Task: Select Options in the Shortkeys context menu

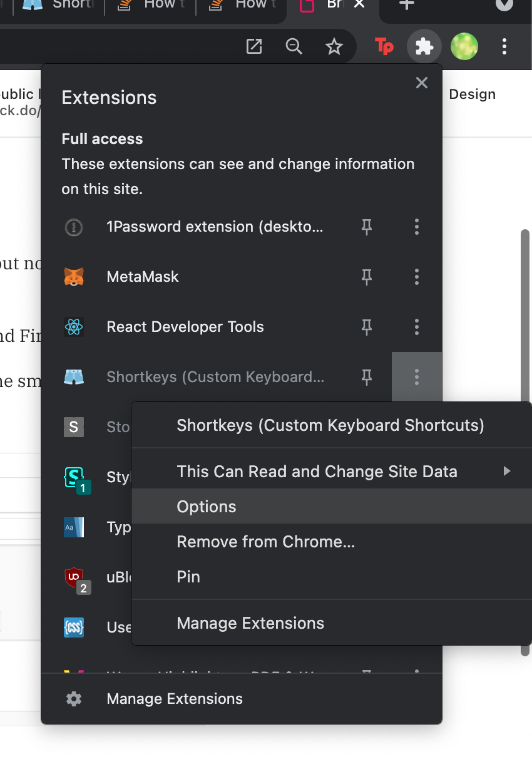Action: pyautogui.click(x=331, y=507)
